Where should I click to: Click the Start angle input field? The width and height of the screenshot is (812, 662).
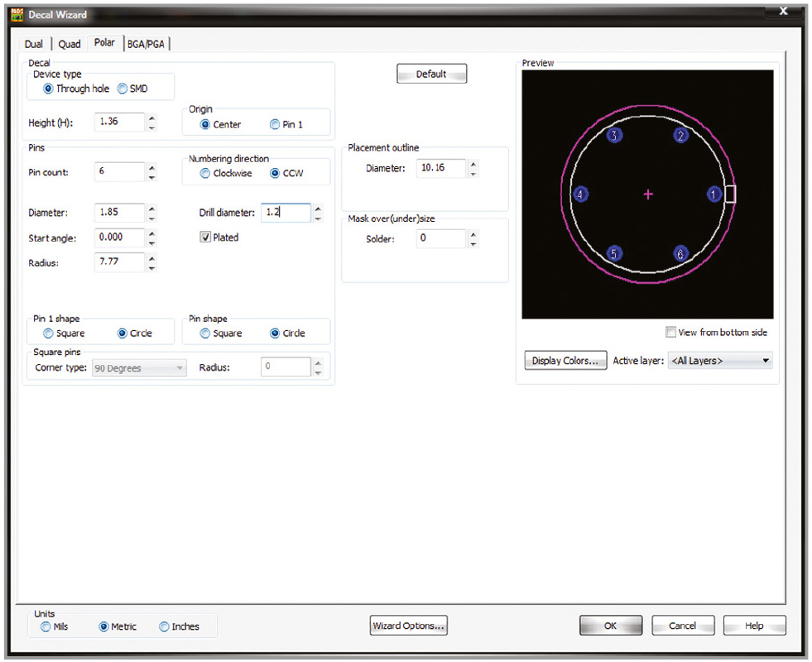119,237
